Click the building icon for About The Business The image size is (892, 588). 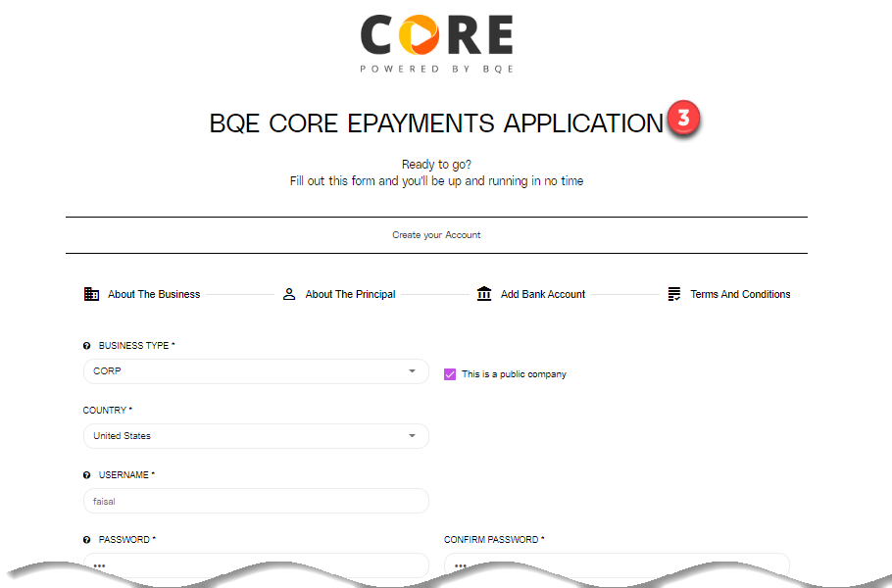[x=91, y=294]
